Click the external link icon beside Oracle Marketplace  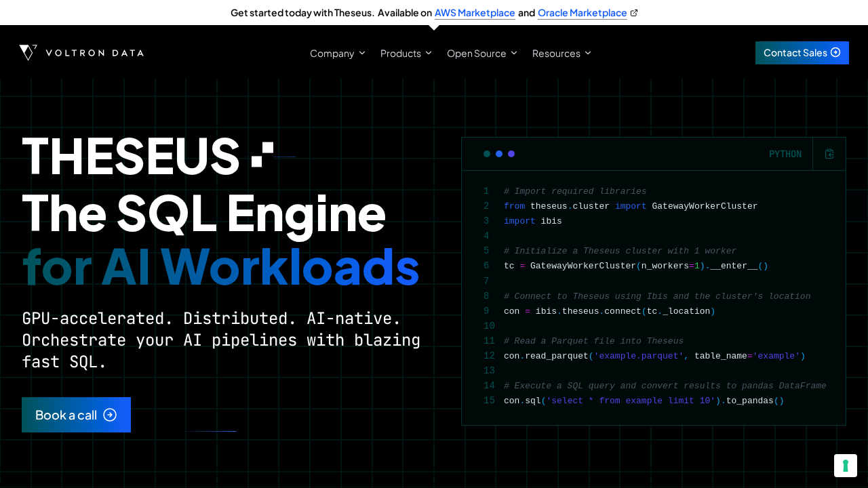pos(634,13)
